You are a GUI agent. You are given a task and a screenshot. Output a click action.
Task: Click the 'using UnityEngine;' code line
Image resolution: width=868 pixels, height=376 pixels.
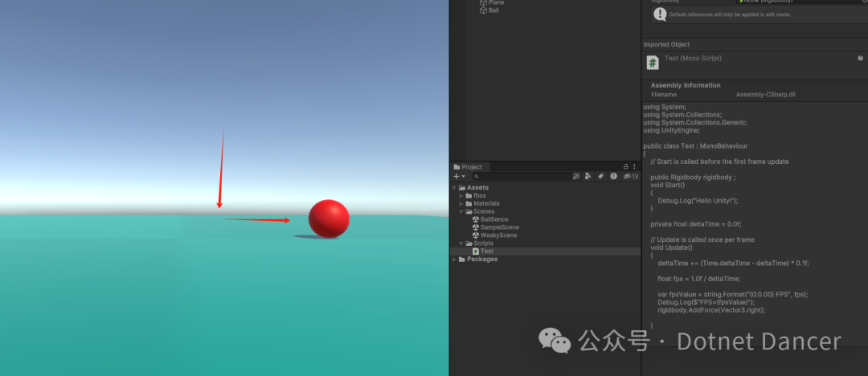click(671, 131)
